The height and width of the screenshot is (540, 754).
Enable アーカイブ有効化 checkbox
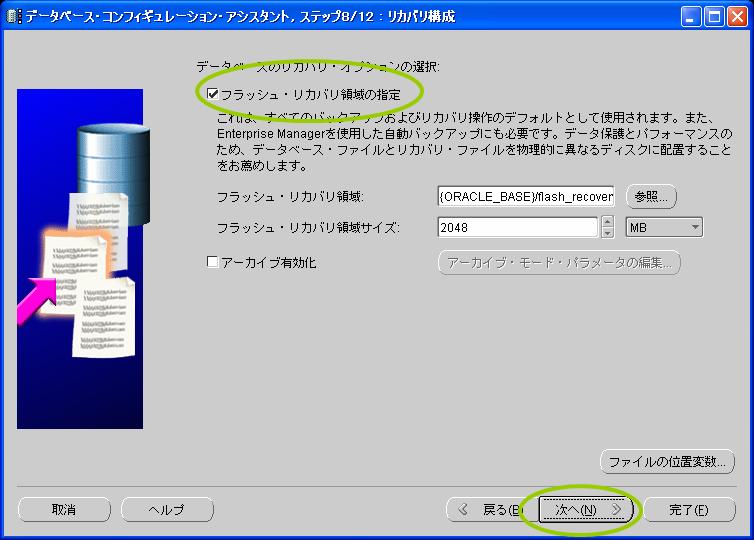(x=212, y=262)
